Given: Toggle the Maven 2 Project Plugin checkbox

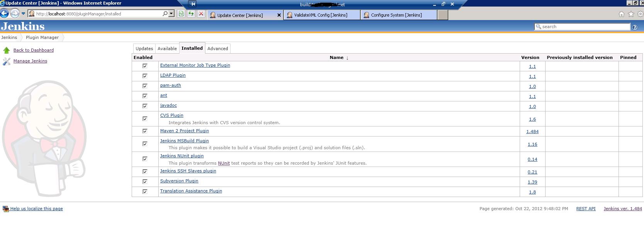Looking at the screenshot, I should pos(145,131).
